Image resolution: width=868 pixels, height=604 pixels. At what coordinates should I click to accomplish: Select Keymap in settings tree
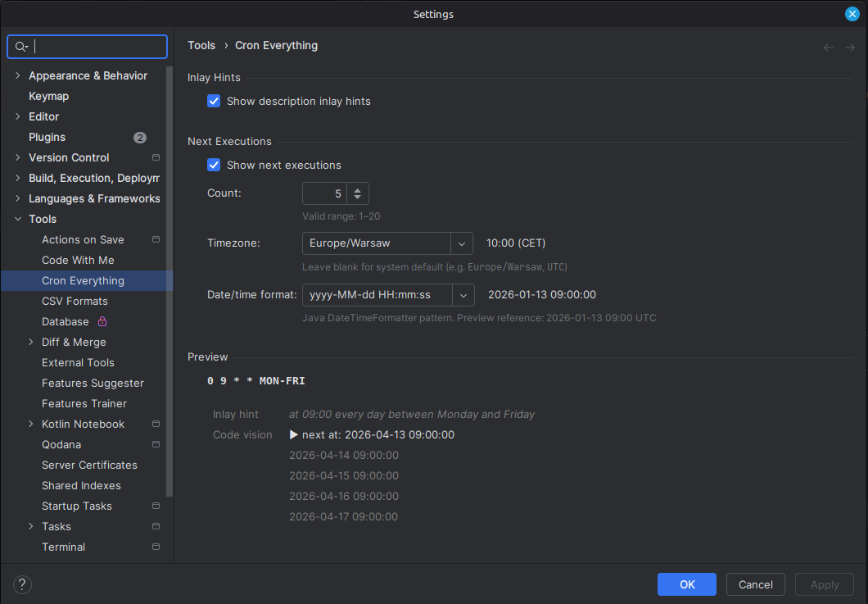coord(48,96)
